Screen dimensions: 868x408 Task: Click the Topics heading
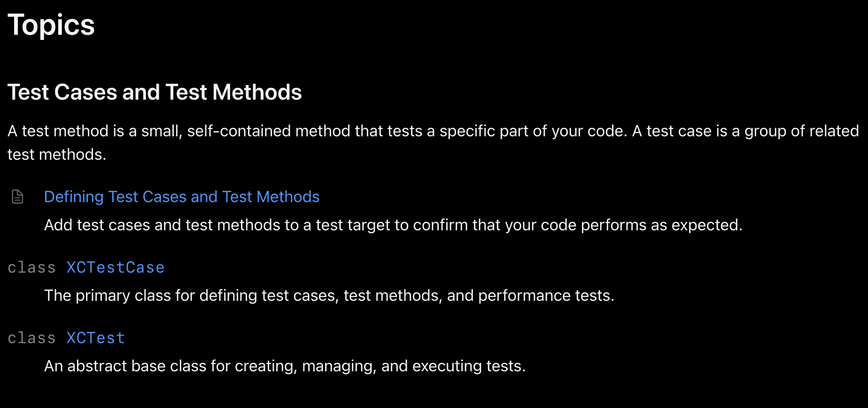pos(51,25)
